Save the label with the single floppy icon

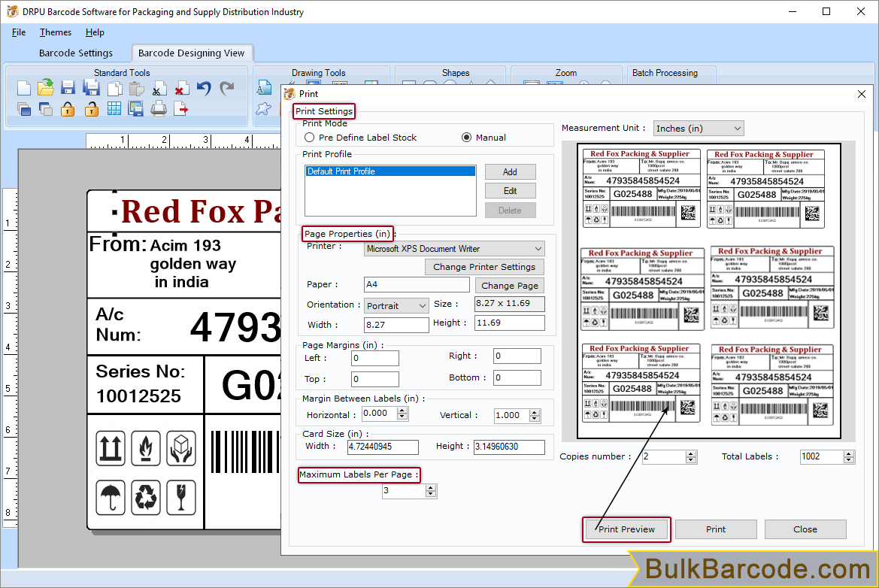click(68, 88)
